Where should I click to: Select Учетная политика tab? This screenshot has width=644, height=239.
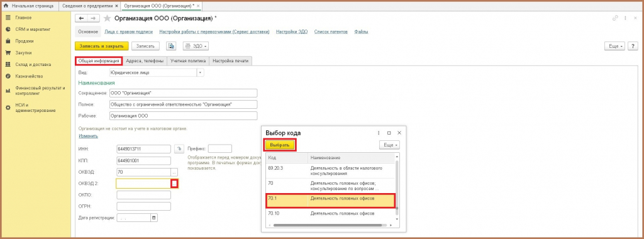188,61
